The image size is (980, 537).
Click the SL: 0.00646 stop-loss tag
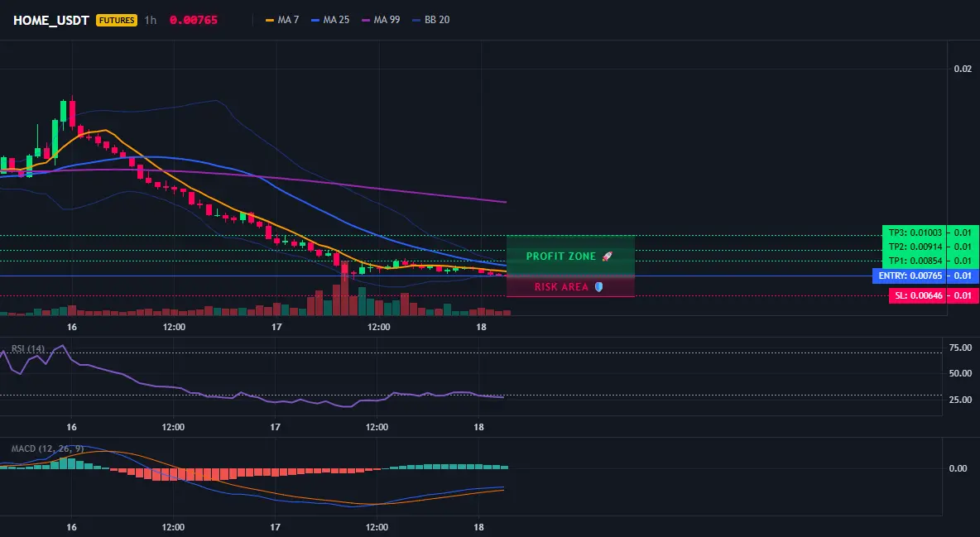click(917, 295)
